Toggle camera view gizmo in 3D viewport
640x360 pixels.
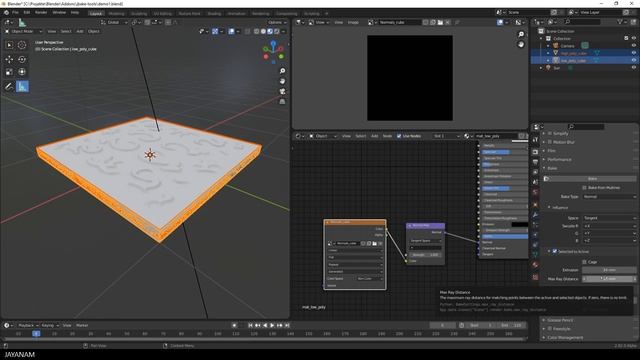point(282,91)
